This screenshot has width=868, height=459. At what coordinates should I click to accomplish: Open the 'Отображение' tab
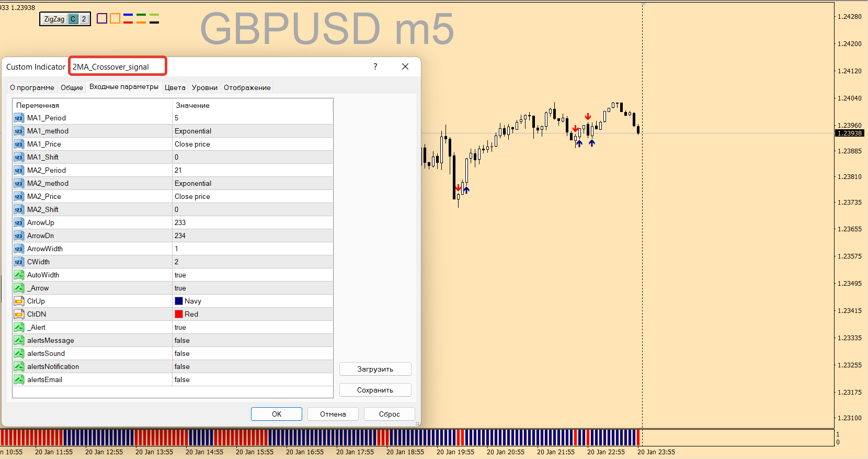tap(247, 87)
